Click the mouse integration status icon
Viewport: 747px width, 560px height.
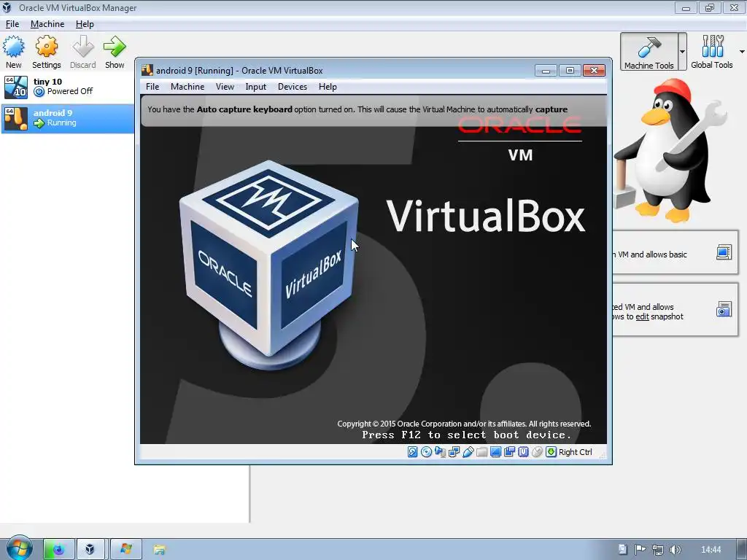537,452
